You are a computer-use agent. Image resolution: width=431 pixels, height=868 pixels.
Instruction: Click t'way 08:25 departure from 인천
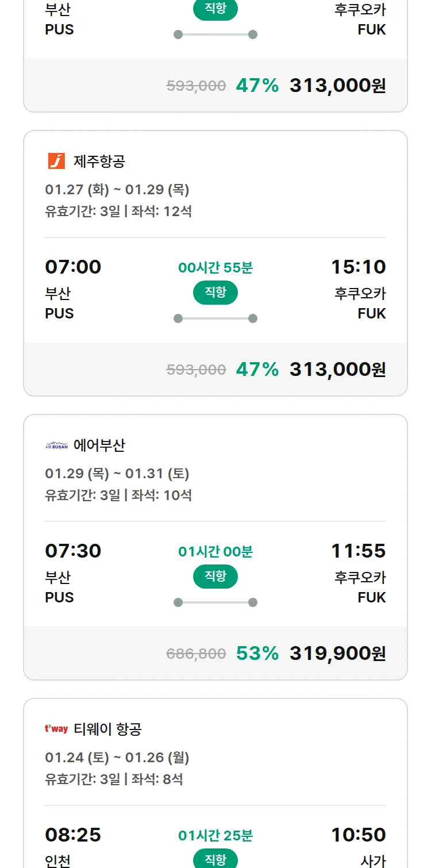pyautogui.click(x=73, y=835)
